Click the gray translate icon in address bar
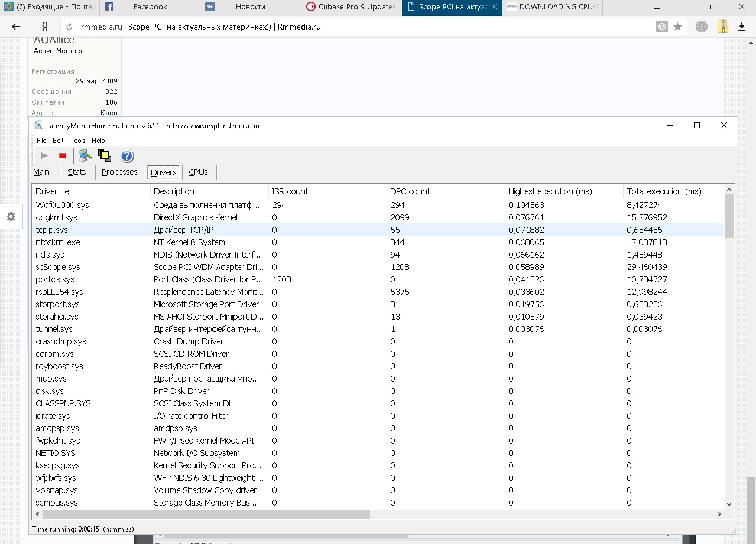The height and width of the screenshot is (544, 756). [662, 27]
